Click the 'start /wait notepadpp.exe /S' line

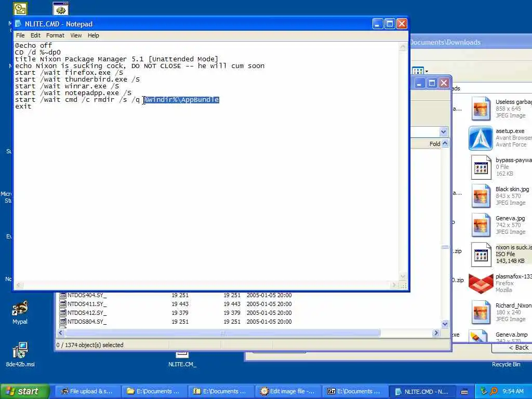point(73,93)
